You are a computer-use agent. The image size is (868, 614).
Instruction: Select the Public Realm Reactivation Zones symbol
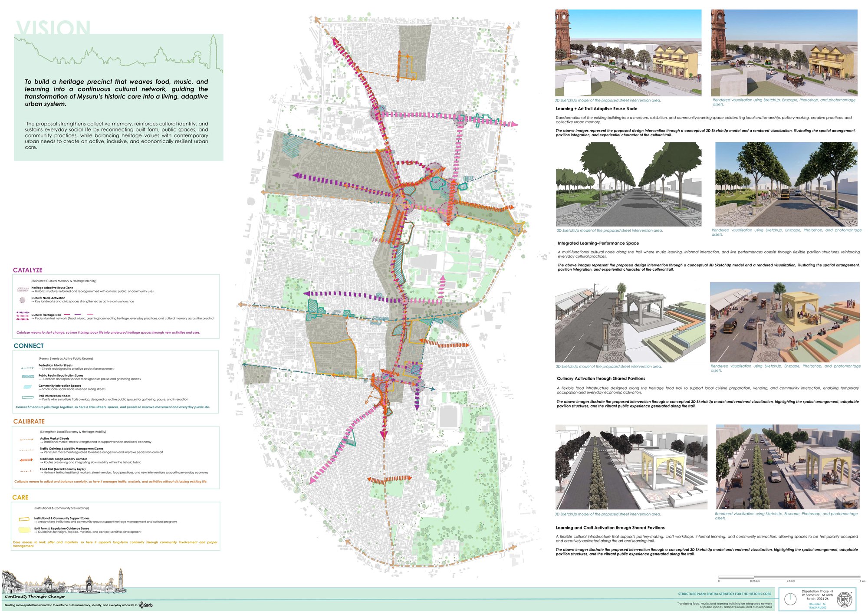28,376
